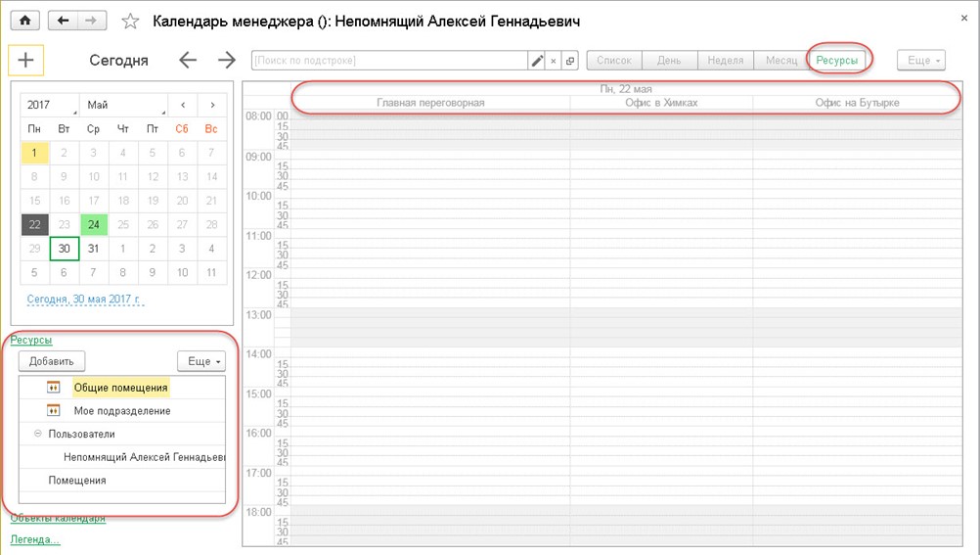Click the open-window icon beside search
Viewport: 980px width, 555px height.
570,61
